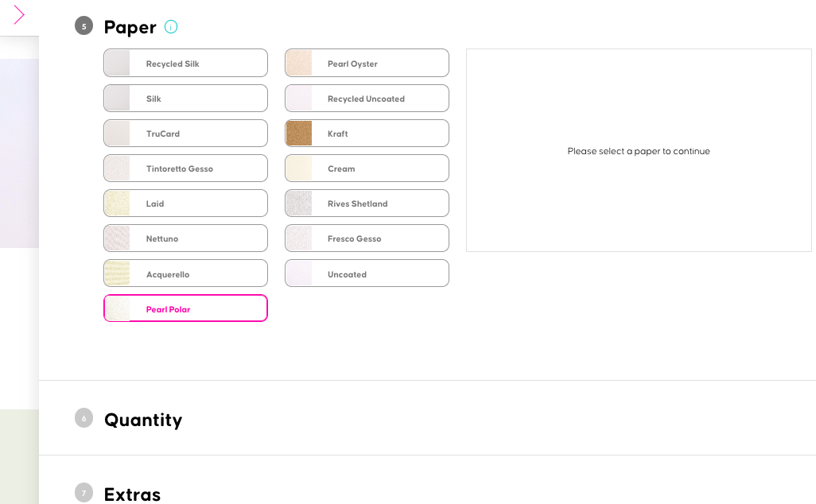Pick the Cream paper option
This screenshot has height=504, width=816.
tap(367, 169)
